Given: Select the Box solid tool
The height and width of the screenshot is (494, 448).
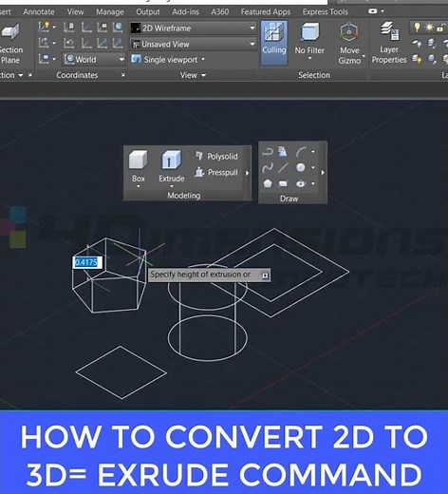Looking at the screenshot, I should tap(139, 168).
